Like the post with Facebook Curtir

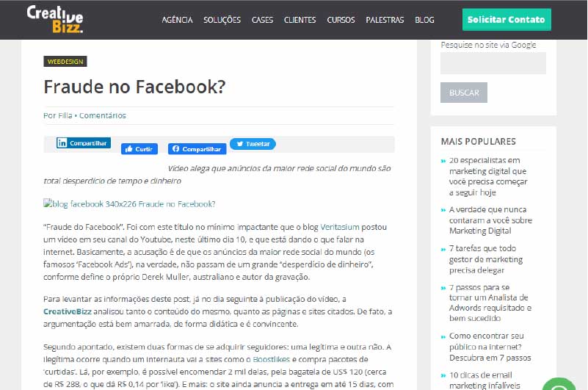(x=139, y=149)
